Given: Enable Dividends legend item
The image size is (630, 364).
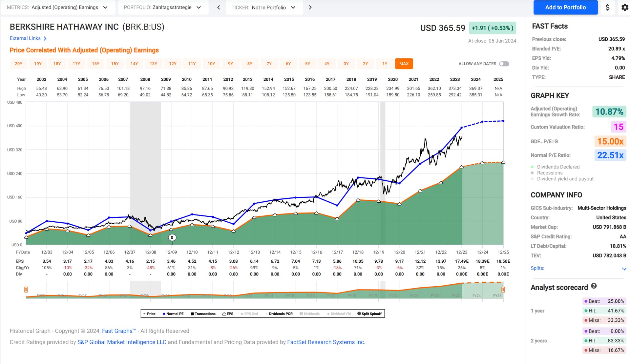Looking at the screenshot, I should click(x=309, y=314).
